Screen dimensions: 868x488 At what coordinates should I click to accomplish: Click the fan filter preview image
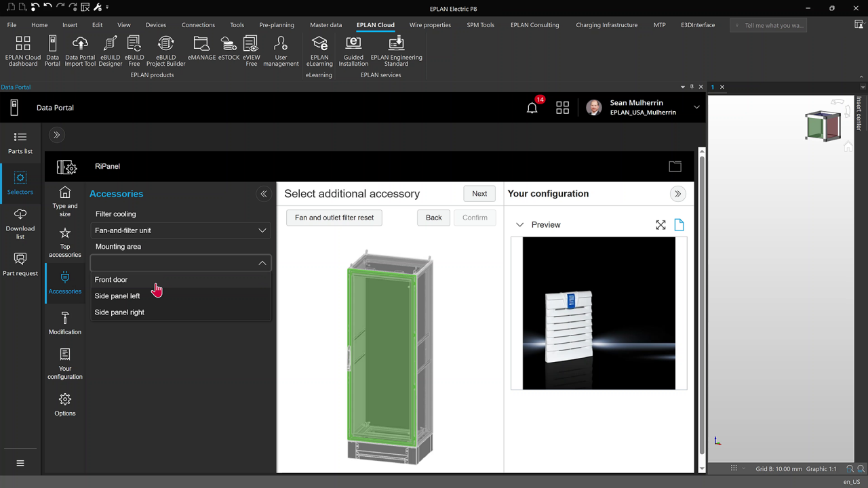[599, 313]
